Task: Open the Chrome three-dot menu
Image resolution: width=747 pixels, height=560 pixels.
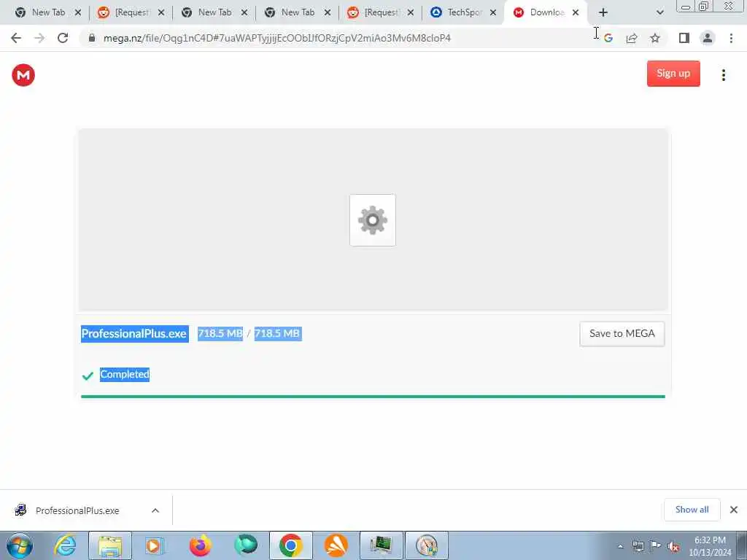Action: pos(731,38)
